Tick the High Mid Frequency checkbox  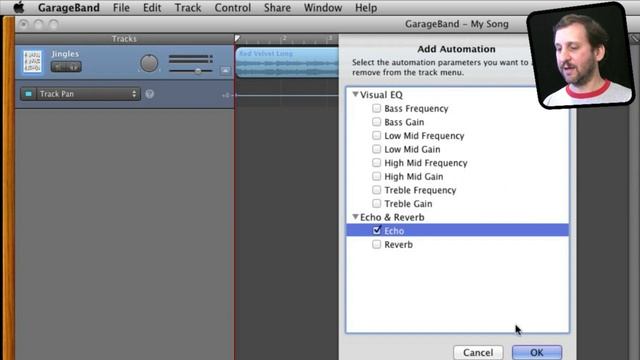point(376,162)
